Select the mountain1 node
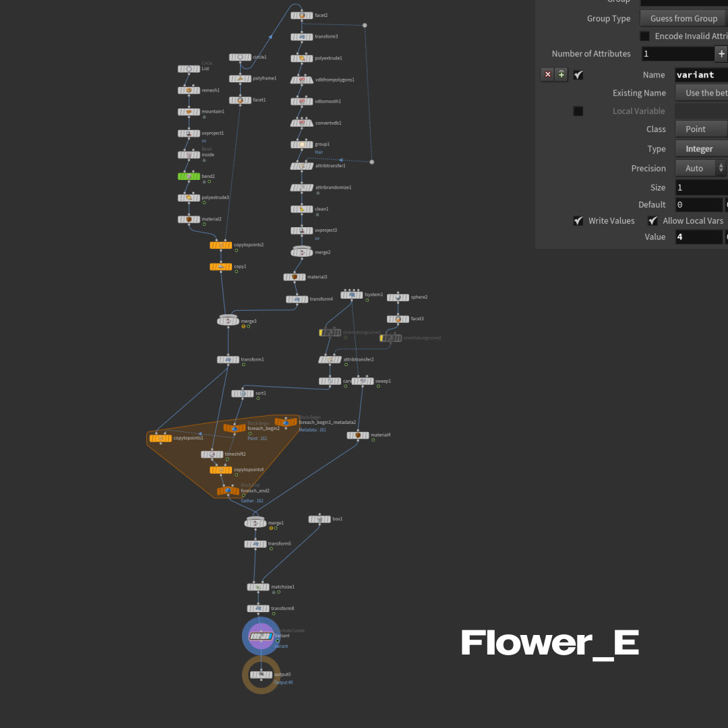 coord(189,112)
